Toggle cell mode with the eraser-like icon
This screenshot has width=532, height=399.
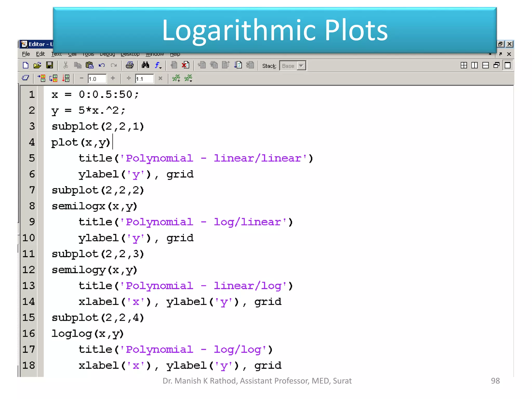pyautogui.click(x=25, y=78)
